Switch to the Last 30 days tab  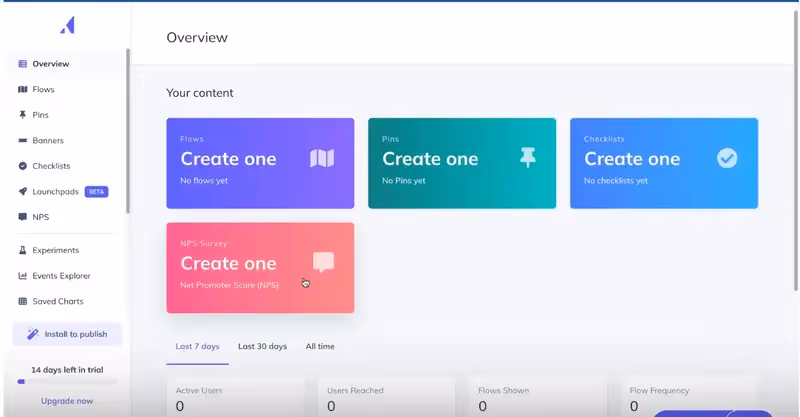(x=262, y=346)
